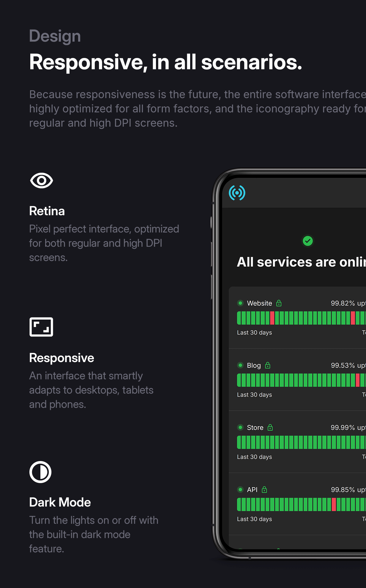366x588 pixels.
Task: Click the 'Turn the lights on or off' description
Action: click(x=94, y=534)
